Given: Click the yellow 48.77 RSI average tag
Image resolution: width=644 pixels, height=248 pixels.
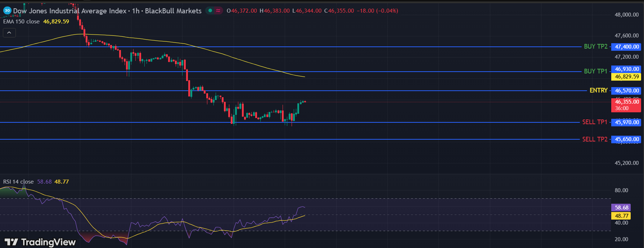Looking at the screenshot, I should tap(621, 216).
